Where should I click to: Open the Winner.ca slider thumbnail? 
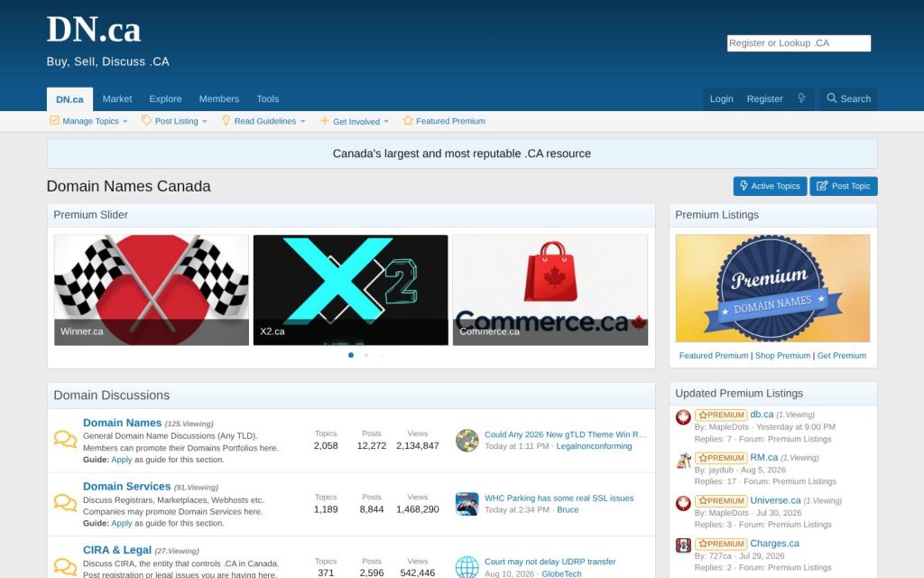pos(152,290)
